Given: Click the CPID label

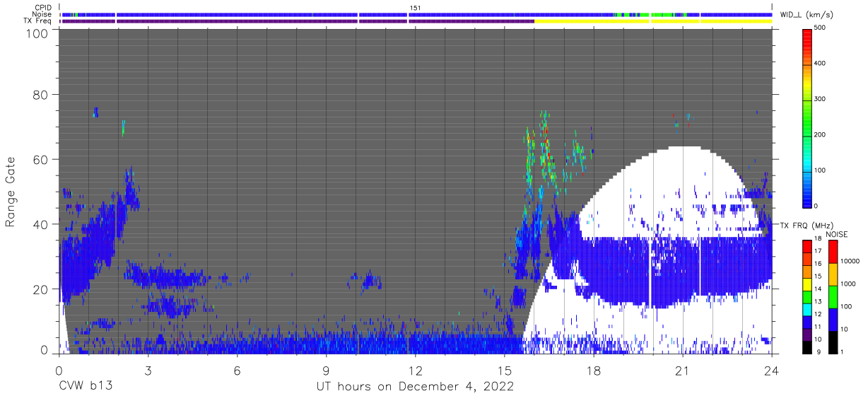Looking at the screenshot, I should pyautogui.click(x=44, y=7).
